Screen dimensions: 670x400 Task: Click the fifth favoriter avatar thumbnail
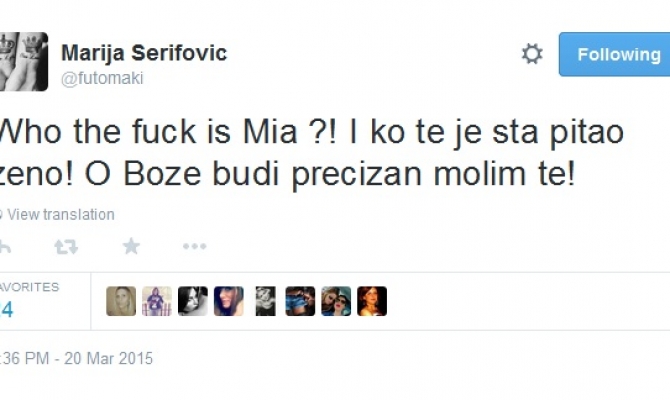pyautogui.click(x=264, y=301)
